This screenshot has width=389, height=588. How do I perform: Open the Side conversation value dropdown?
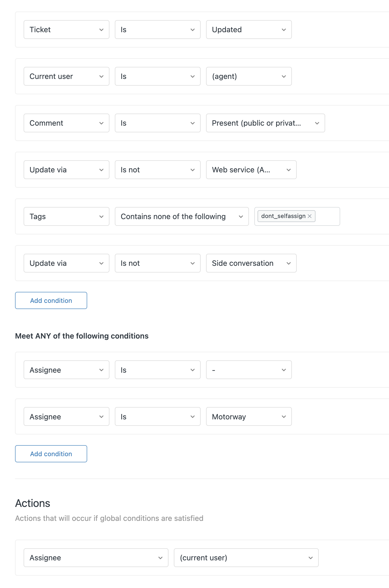point(251,263)
